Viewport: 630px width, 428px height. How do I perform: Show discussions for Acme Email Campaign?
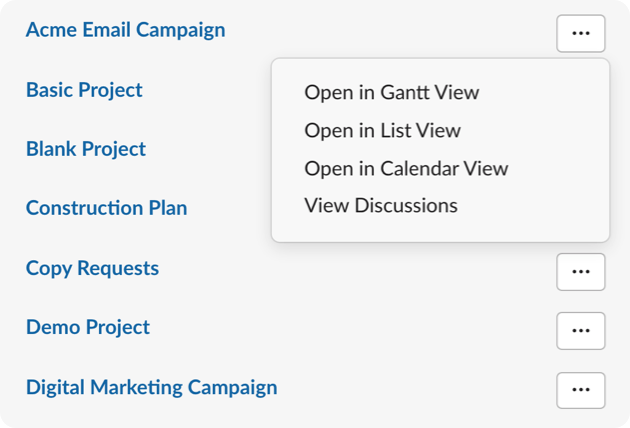pyautogui.click(x=381, y=206)
